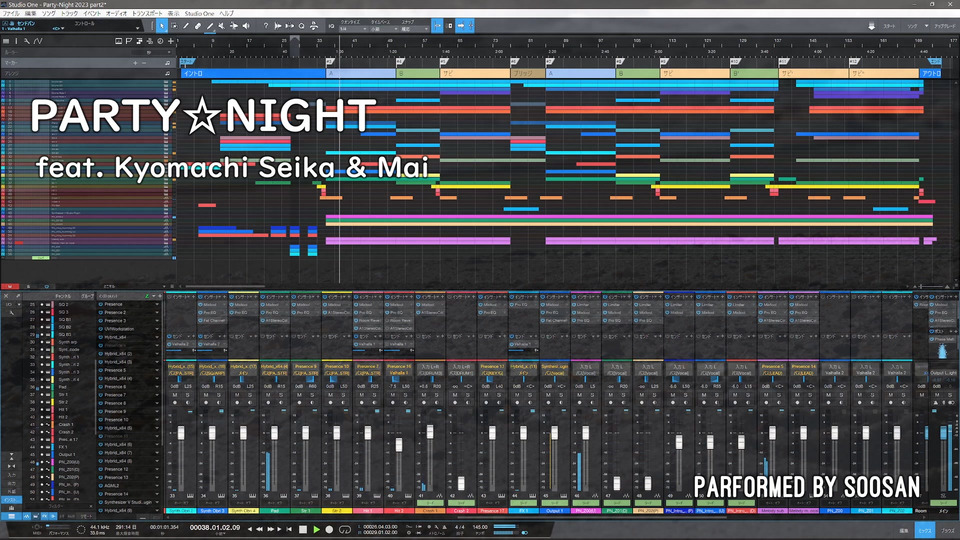
Task: Expand the Presence 2 instrument dropdown
Action: (157, 312)
